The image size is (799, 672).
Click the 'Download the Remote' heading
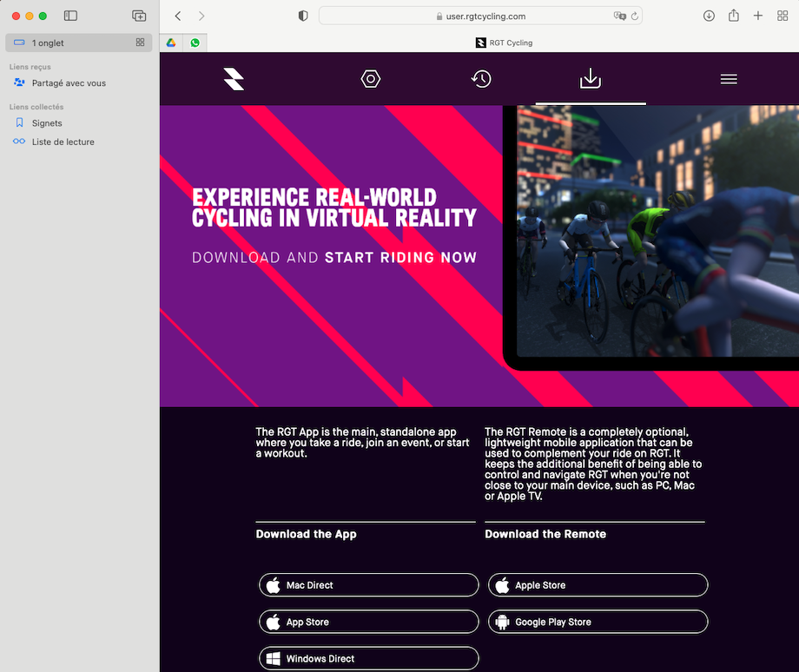pos(545,534)
